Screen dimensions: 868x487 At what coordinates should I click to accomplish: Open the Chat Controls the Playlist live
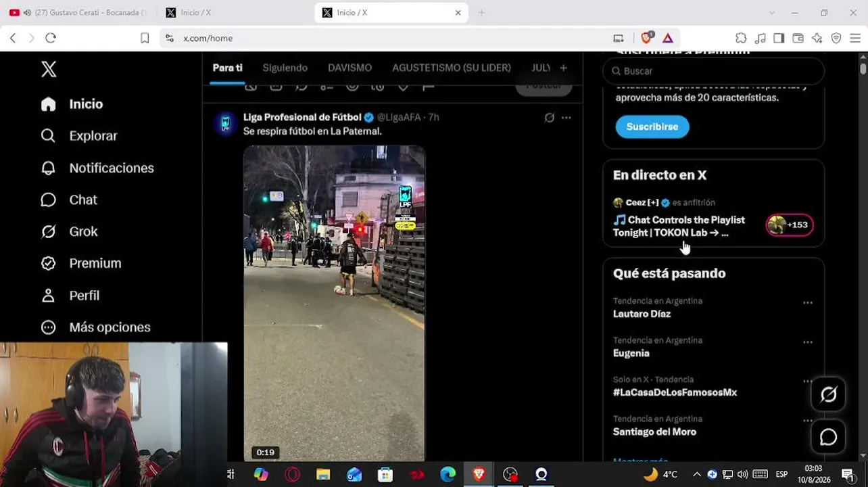[679, 226]
